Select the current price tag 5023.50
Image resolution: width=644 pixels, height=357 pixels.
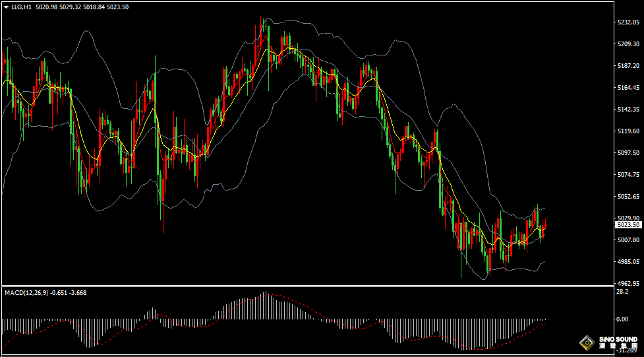coord(628,224)
